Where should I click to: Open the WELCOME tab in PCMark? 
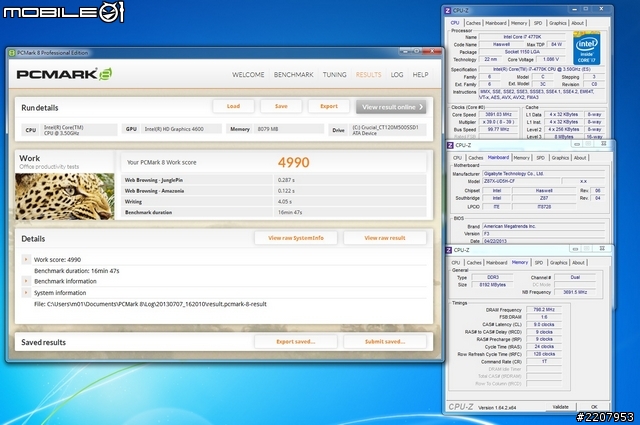coord(248,75)
